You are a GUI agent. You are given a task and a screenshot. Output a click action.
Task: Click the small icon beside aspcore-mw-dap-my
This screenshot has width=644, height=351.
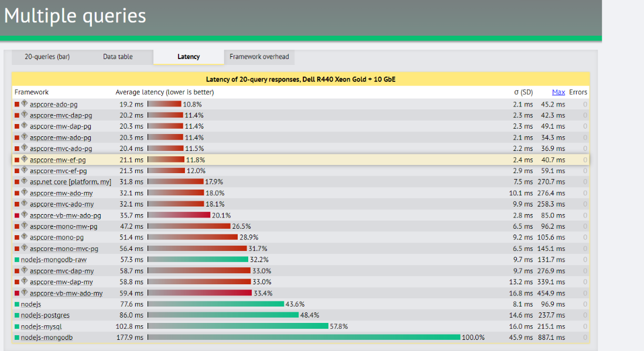(x=25, y=281)
